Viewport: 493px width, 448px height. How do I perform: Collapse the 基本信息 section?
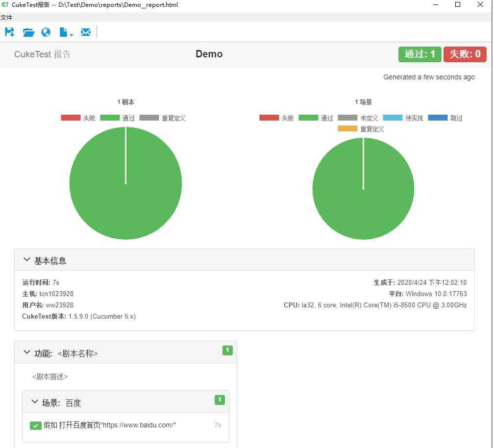[27, 260]
